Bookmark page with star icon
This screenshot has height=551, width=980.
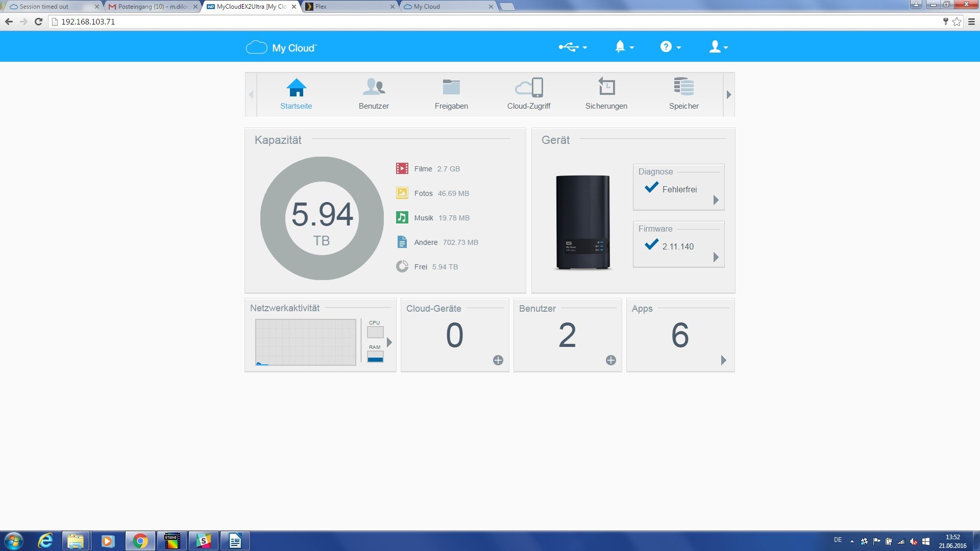(957, 21)
